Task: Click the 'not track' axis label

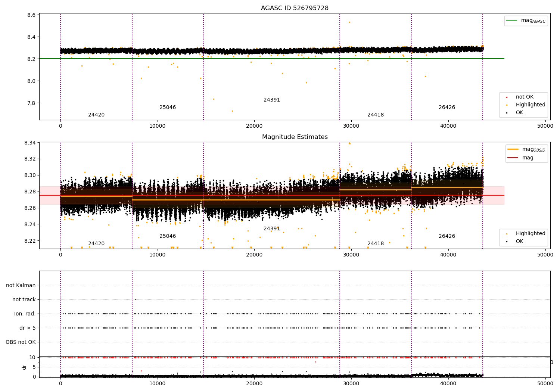Action: click(24, 300)
